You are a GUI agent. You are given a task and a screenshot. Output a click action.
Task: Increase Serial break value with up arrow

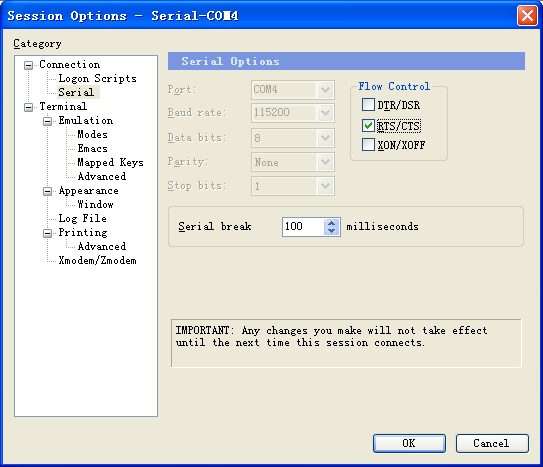[332, 223]
